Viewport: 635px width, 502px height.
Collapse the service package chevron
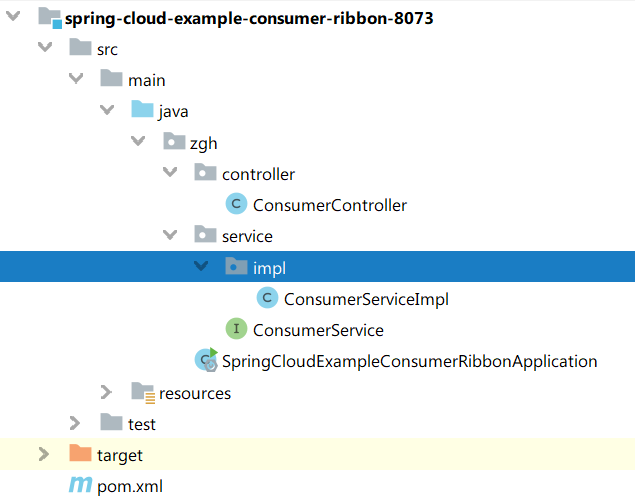(170, 235)
